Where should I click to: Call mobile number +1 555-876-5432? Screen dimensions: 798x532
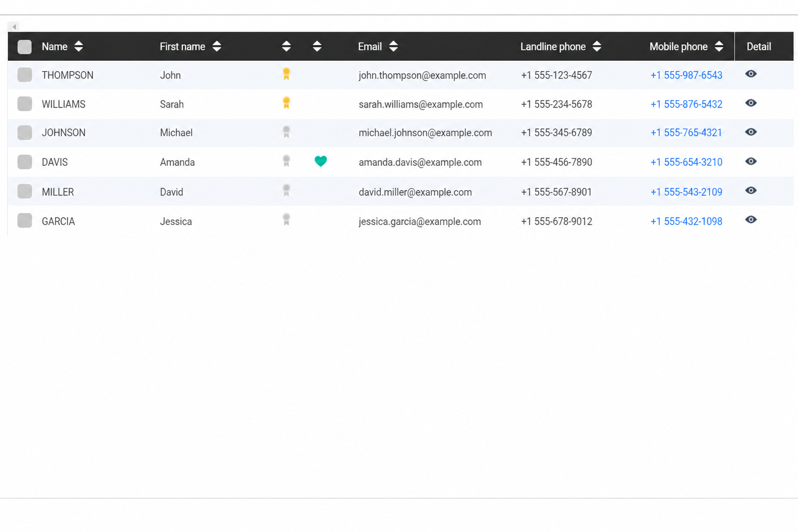[x=686, y=104]
